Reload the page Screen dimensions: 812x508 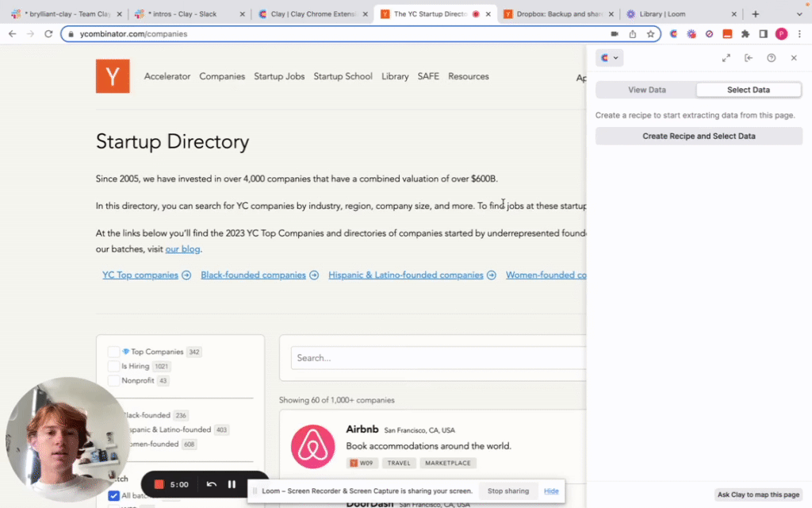48,34
